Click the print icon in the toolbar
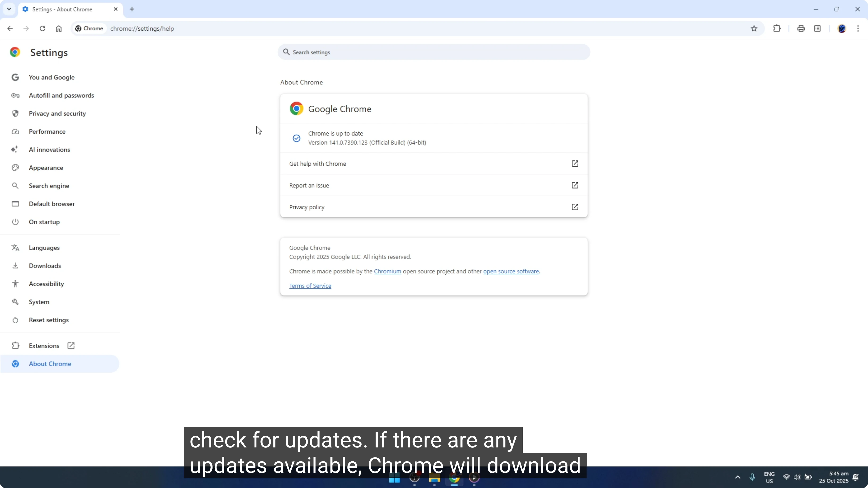 tap(801, 28)
